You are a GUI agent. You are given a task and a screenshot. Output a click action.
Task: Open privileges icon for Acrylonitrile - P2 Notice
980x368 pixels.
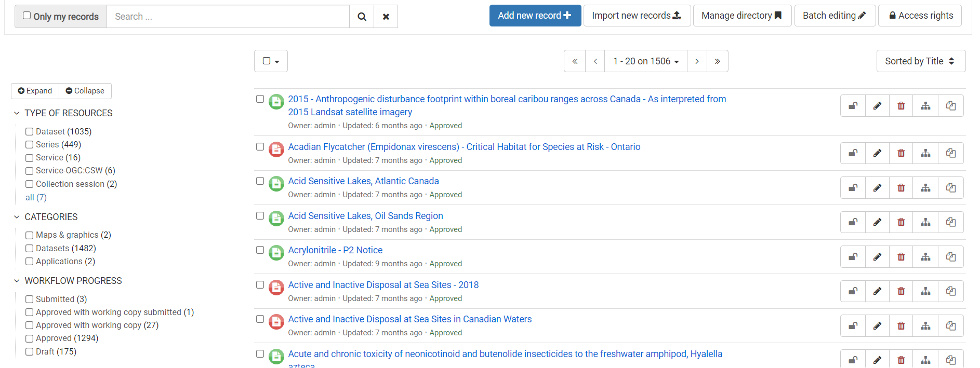click(x=853, y=257)
